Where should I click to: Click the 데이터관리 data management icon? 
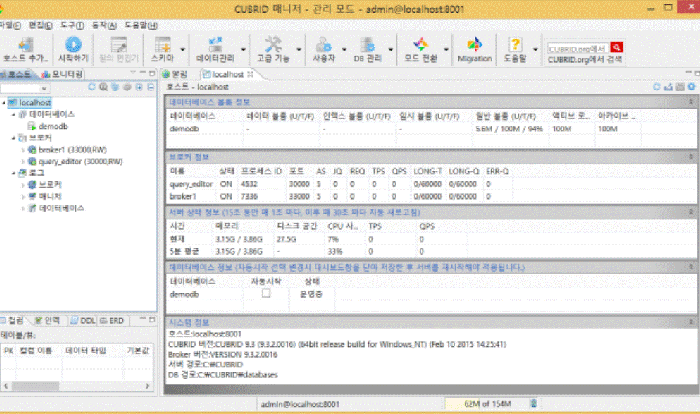[x=215, y=45]
